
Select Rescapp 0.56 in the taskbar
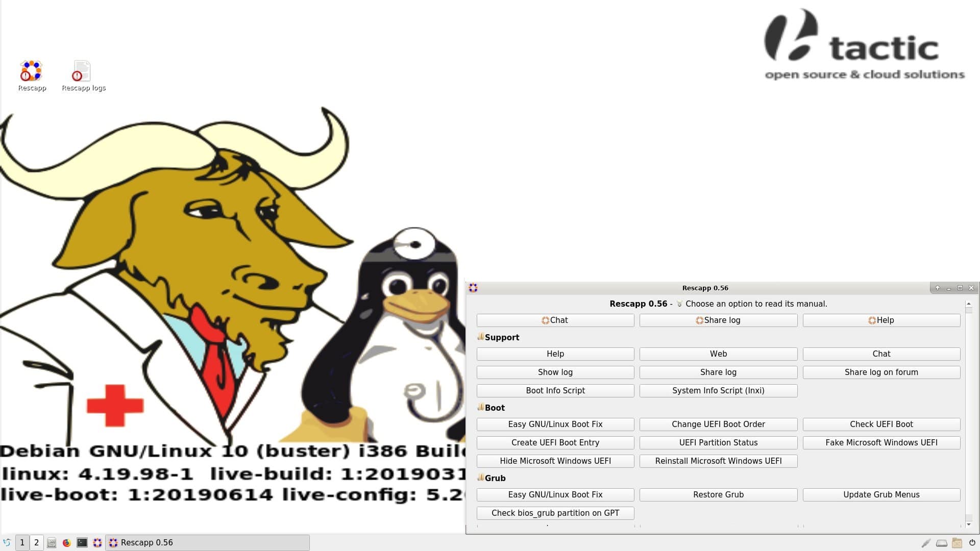[141, 542]
